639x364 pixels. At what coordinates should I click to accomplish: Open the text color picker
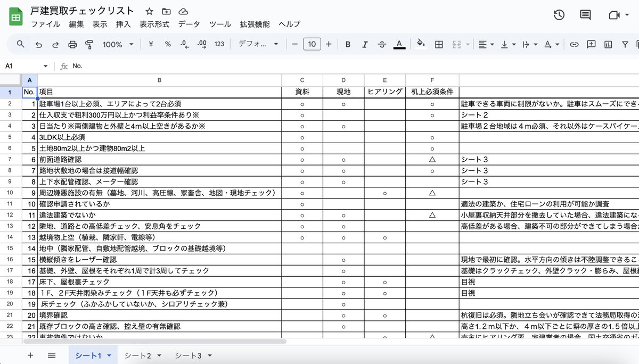[x=399, y=44]
